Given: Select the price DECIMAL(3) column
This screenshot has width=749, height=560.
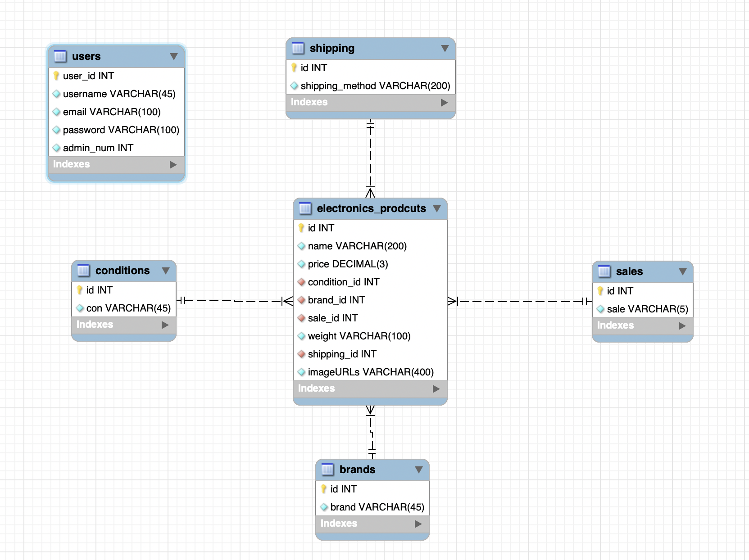Looking at the screenshot, I should click(x=348, y=264).
